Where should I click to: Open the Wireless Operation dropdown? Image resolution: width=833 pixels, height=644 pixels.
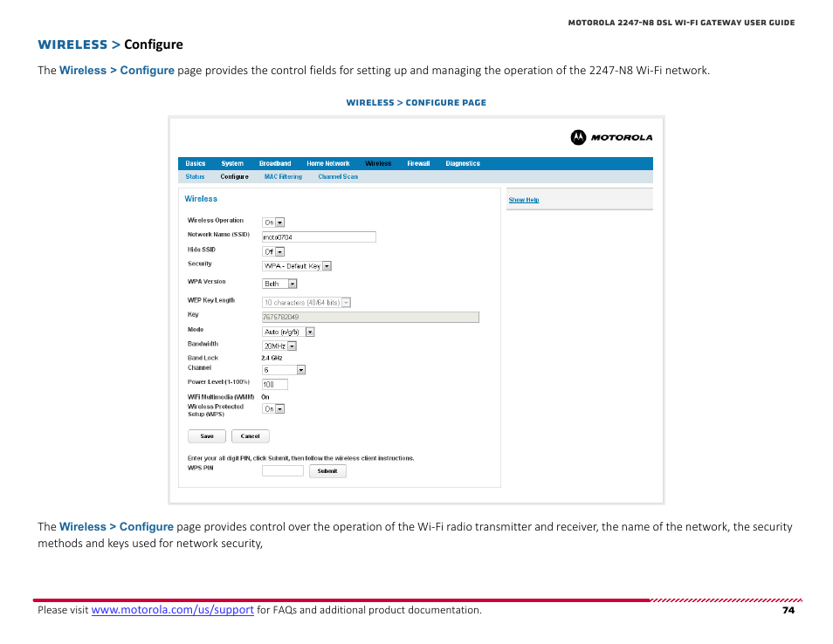pos(273,223)
